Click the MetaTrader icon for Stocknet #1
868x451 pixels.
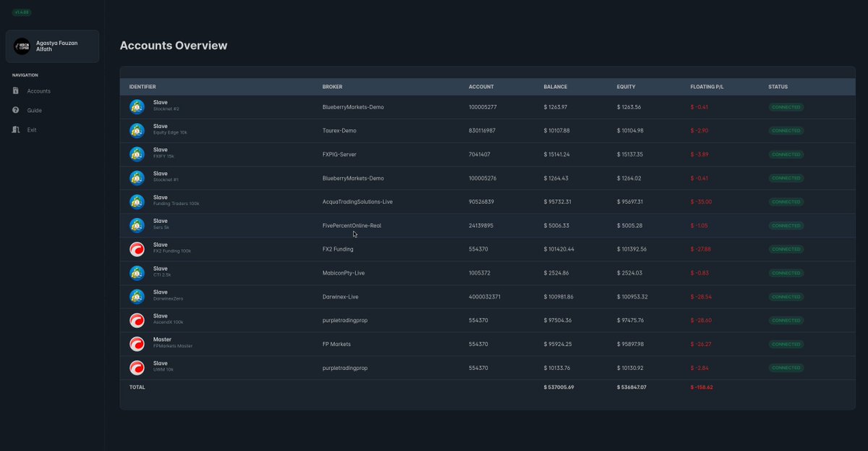point(137,178)
